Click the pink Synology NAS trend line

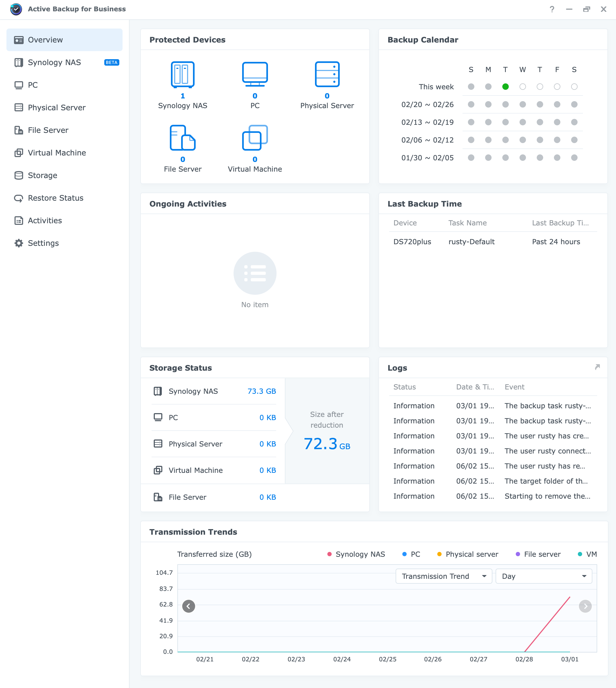point(547,624)
